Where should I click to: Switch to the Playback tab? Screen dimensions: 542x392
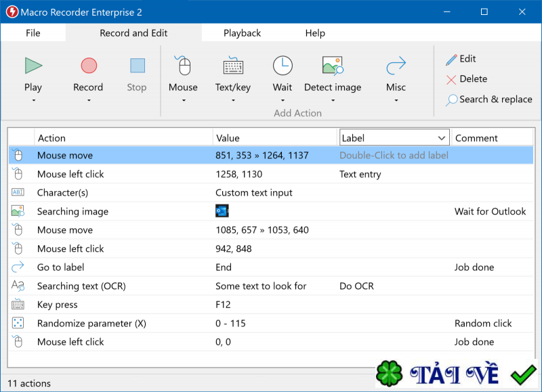[x=242, y=33]
